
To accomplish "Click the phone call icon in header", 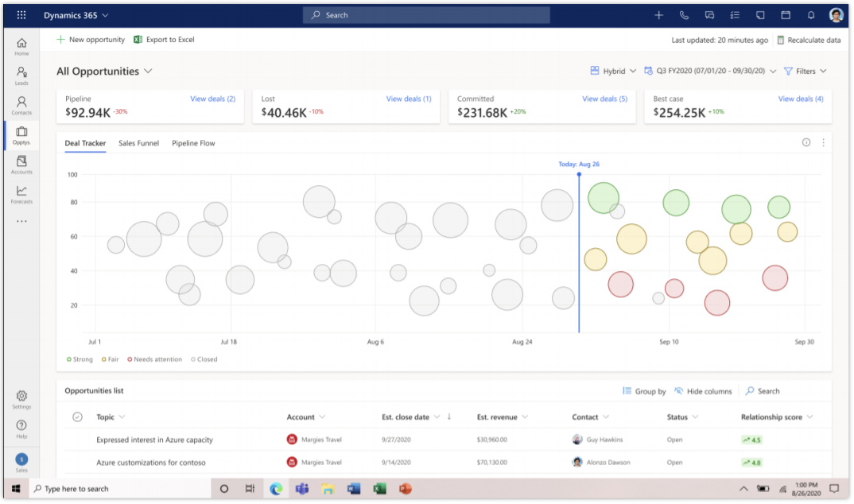I will [x=684, y=15].
